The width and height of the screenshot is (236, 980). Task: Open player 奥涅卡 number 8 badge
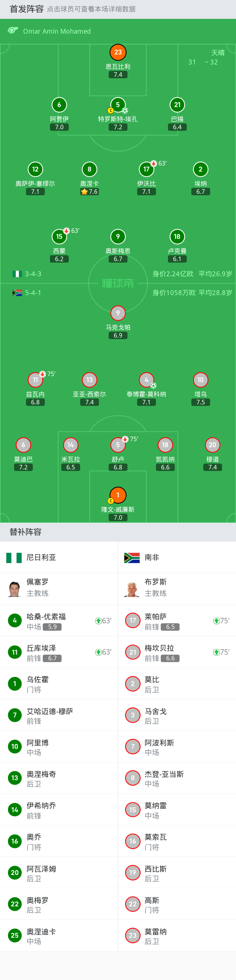point(89,169)
